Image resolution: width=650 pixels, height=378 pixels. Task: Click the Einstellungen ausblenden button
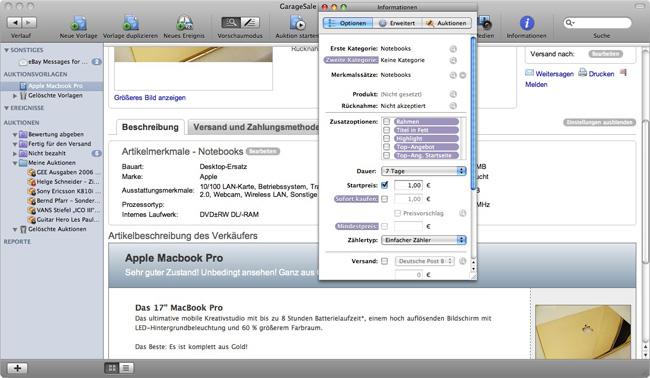coord(599,122)
